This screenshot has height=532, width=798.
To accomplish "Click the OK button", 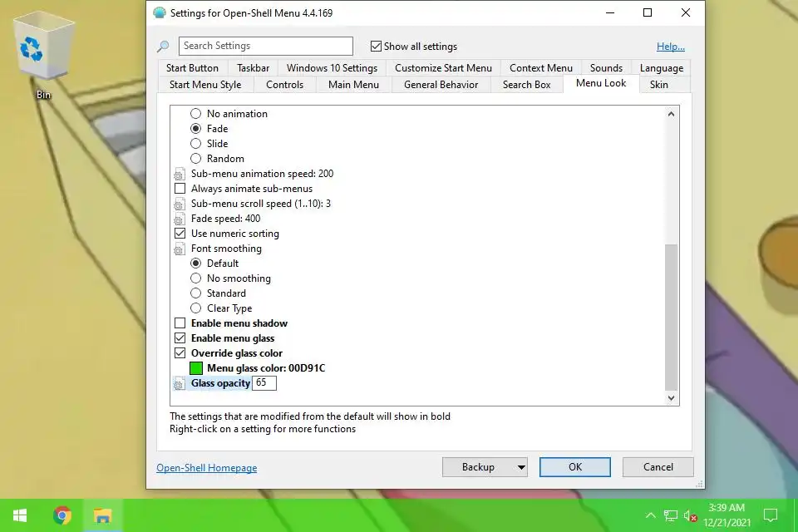I will (x=575, y=467).
